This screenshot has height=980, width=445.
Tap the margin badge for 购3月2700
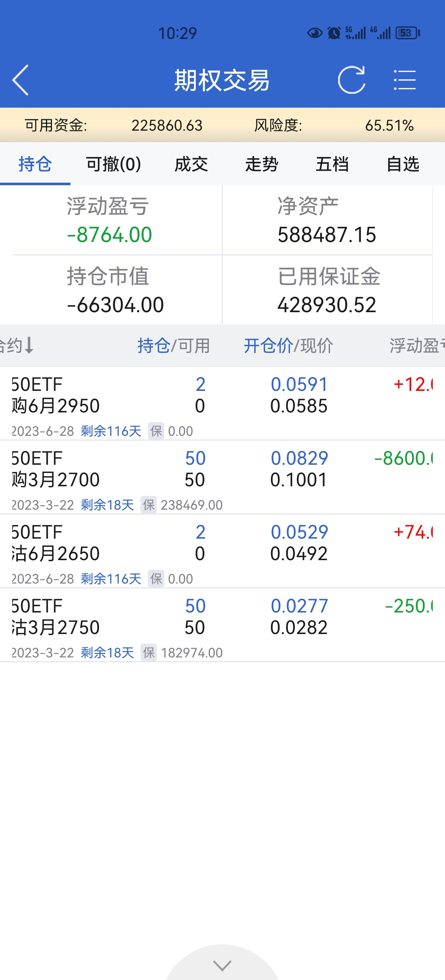coord(149,505)
